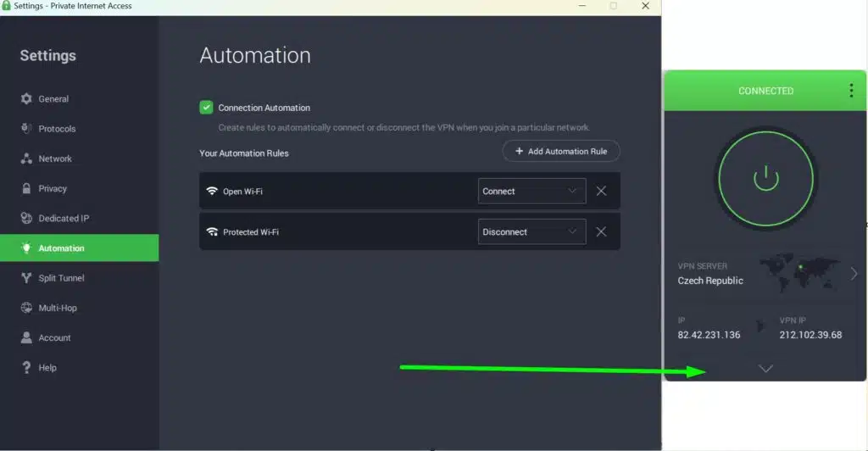The height and width of the screenshot is (451, 868).
Task: Open Czech Republic server selection arrow
Action: (x=854, y=273)
